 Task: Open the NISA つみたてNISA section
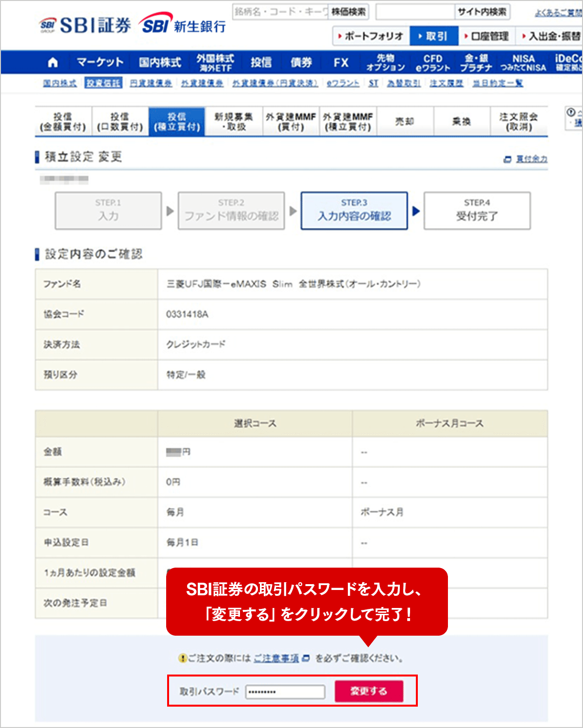tap(523, 63)
